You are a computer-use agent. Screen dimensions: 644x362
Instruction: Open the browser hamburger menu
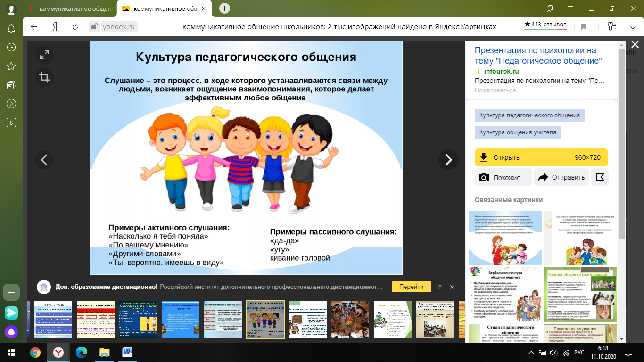(570, 8)
